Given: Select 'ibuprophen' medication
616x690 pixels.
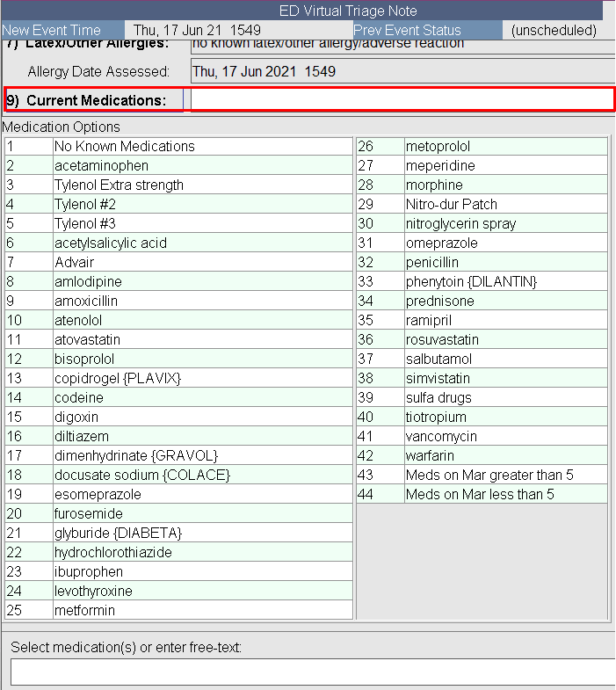Looking at the screenshot, I should point(178,572).
